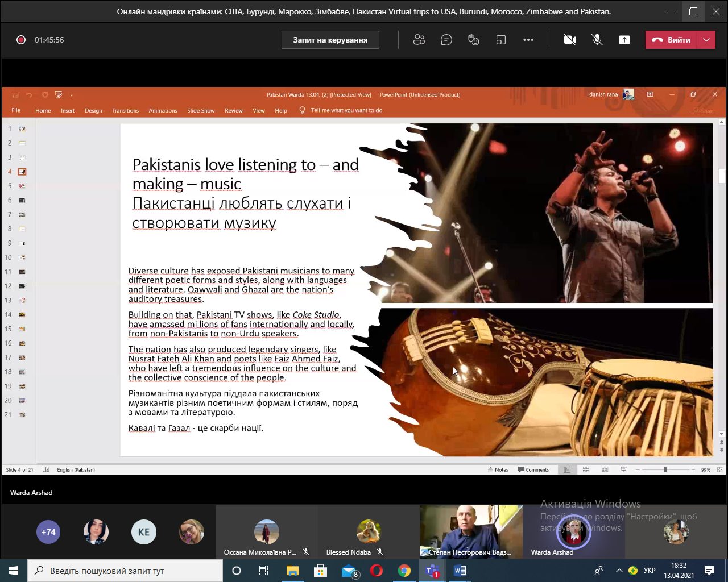The height and width of the screenshot is (582, 728).
Task: Type in the Windows taskbar search box
Action: [125, 571]
